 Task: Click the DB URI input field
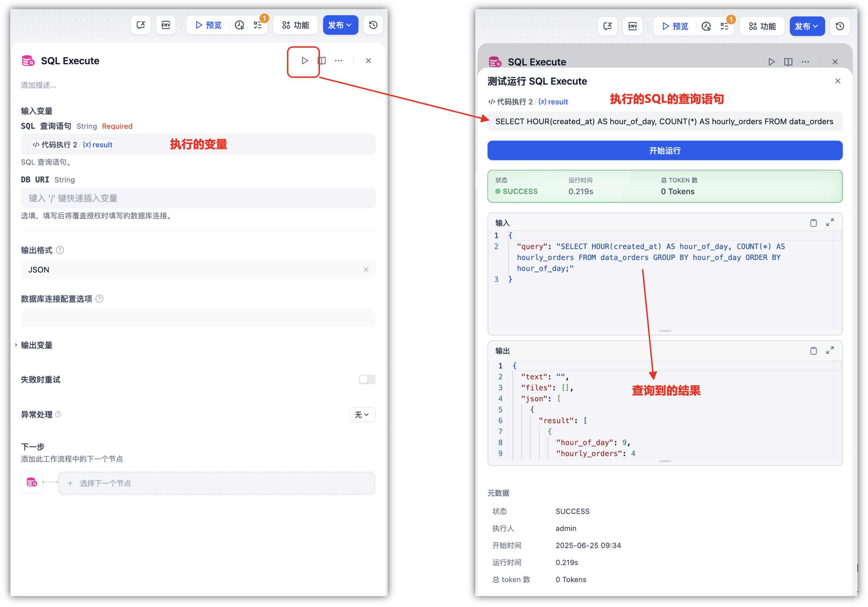point(198,198)
